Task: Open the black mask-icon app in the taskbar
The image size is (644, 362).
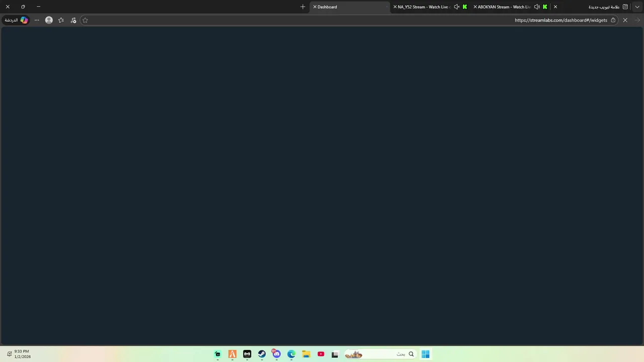Action: pyautogui.click(x=247, y=354)
